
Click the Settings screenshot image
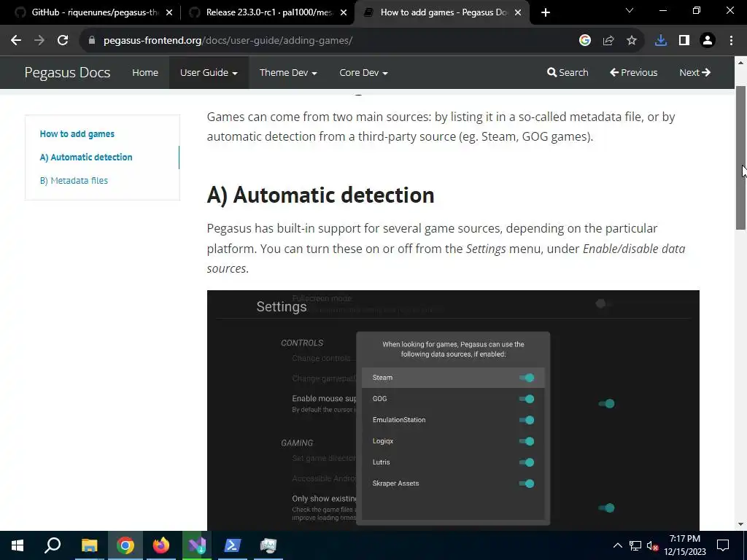coord(453,410)
